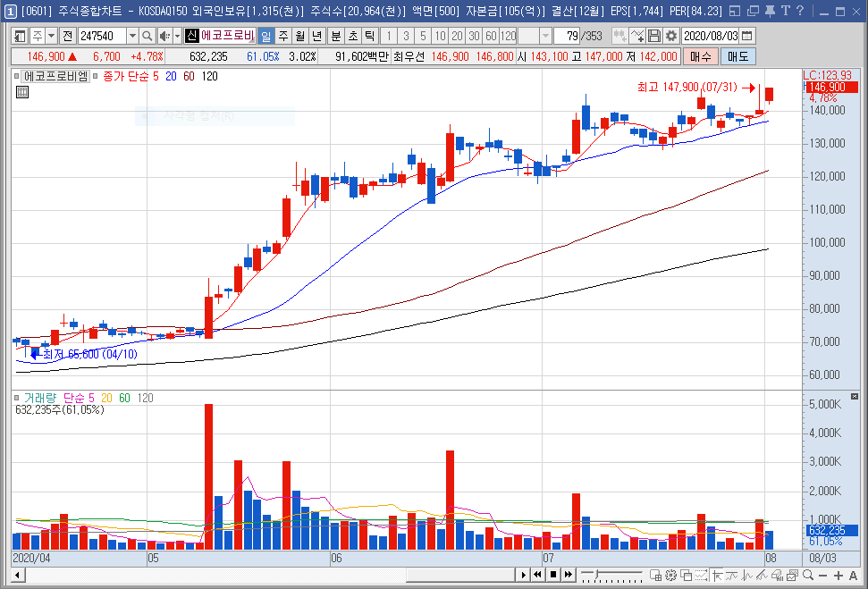Select the 분 (minute) period
Image resolution: width=868 pixels, height=589 pixels.
pyautogui.click(x=336, y=36)
